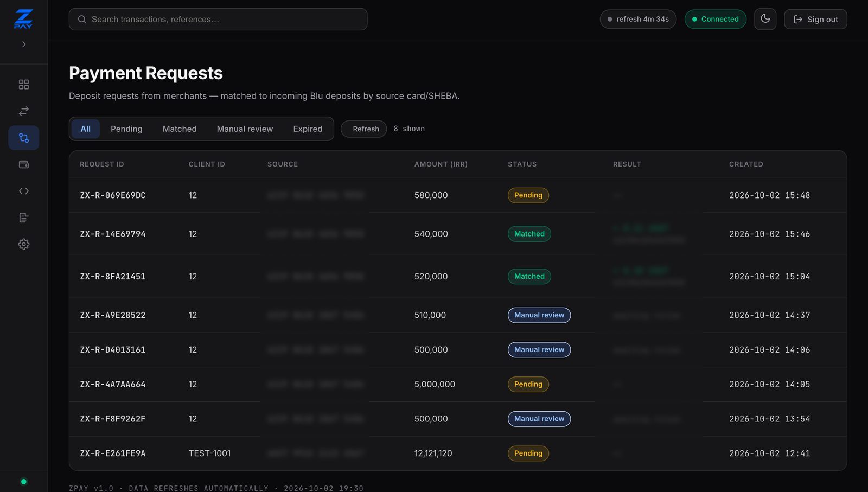The height and width of the screenshot is (492, 868).
Task: Click request ID ZX-R-E261FE9A
Action: (113, 453)
